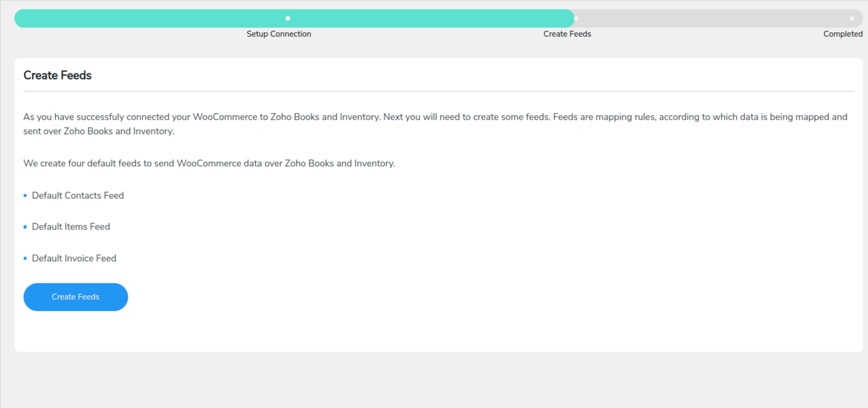Click the sentence about four default feeds
Viewport: 868px width, 408px height.
[x=209, y=163]
